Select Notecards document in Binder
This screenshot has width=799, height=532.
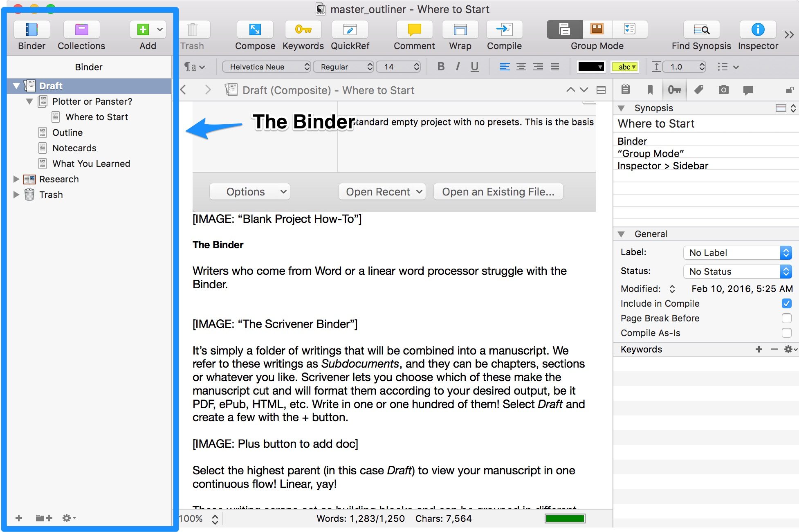pyautogui.click(x=74, y=148)
